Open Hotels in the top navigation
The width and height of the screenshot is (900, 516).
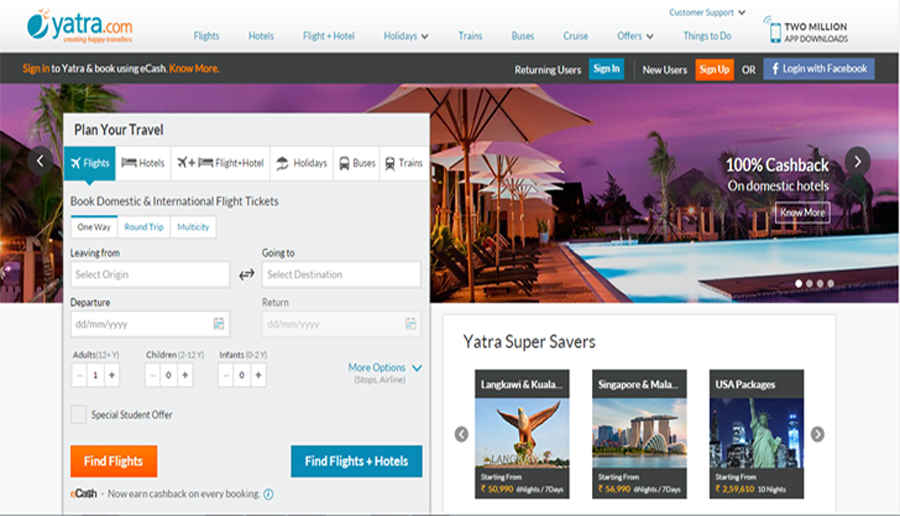pyautogui.click(x=261, y=36)
